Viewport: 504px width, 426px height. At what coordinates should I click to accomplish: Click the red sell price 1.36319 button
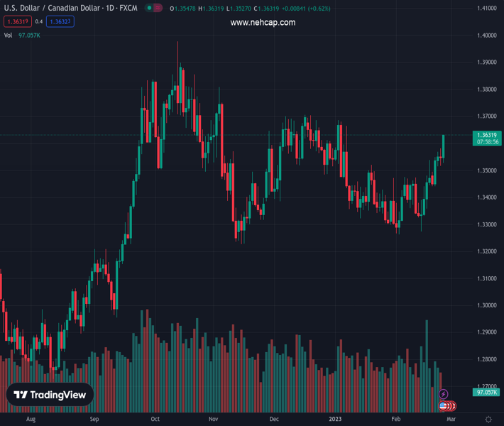coord(18,21)
